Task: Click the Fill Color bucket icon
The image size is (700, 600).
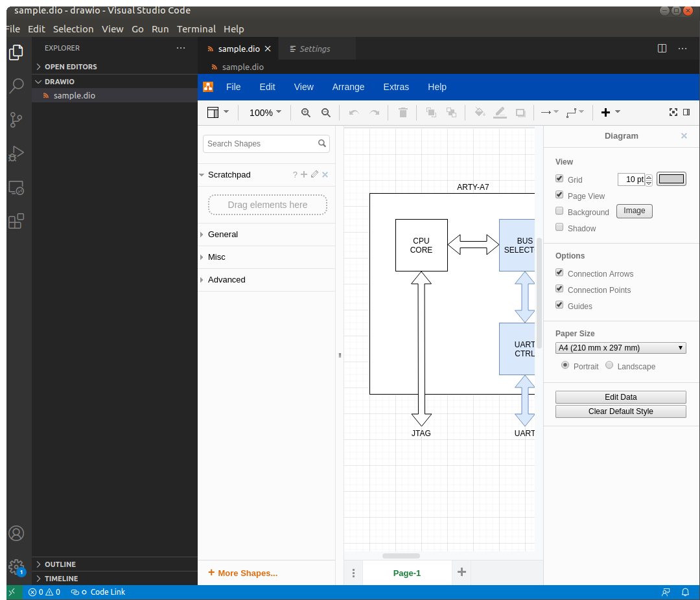Action: point(480,113)
